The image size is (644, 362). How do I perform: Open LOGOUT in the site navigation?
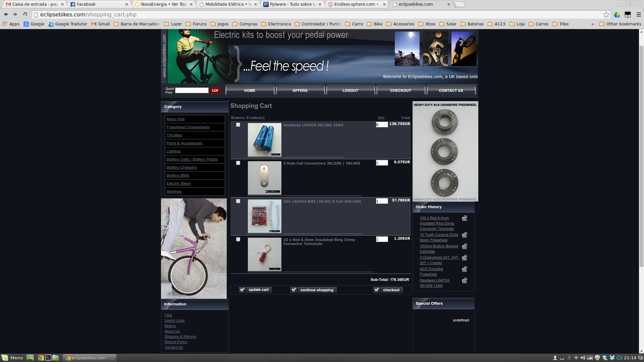(350, 90)
